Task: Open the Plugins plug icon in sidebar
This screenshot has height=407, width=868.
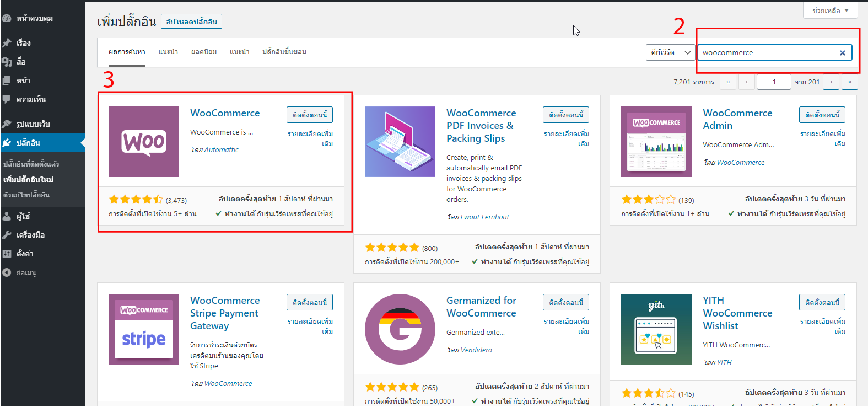Action: click(x=7, y=143)
